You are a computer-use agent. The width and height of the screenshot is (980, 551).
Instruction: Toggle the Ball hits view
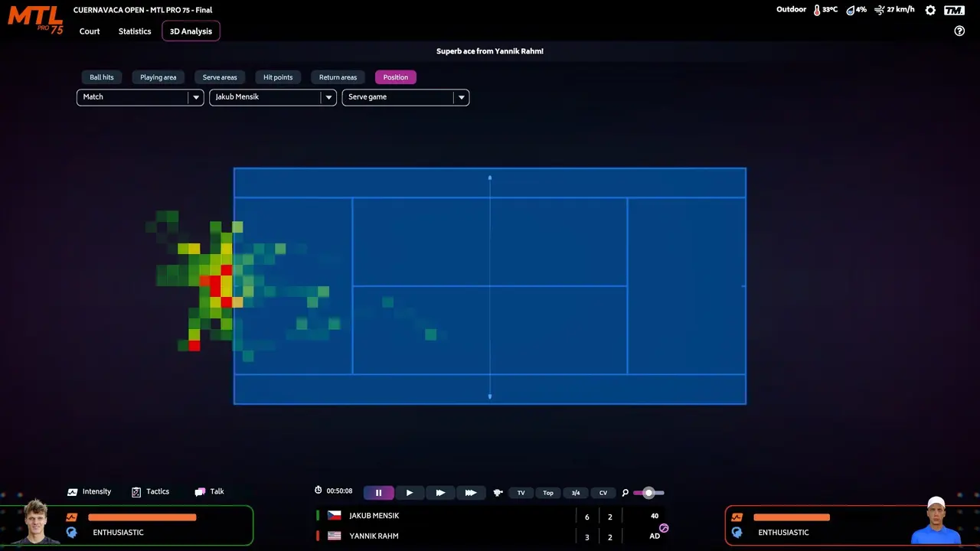(x=102, y=77)
